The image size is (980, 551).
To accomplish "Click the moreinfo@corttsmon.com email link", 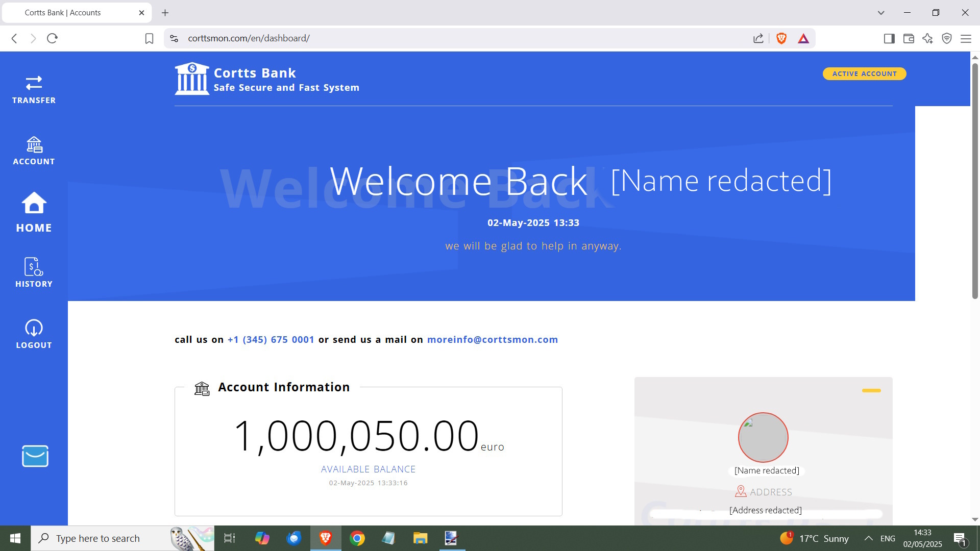I will point(492,340).
